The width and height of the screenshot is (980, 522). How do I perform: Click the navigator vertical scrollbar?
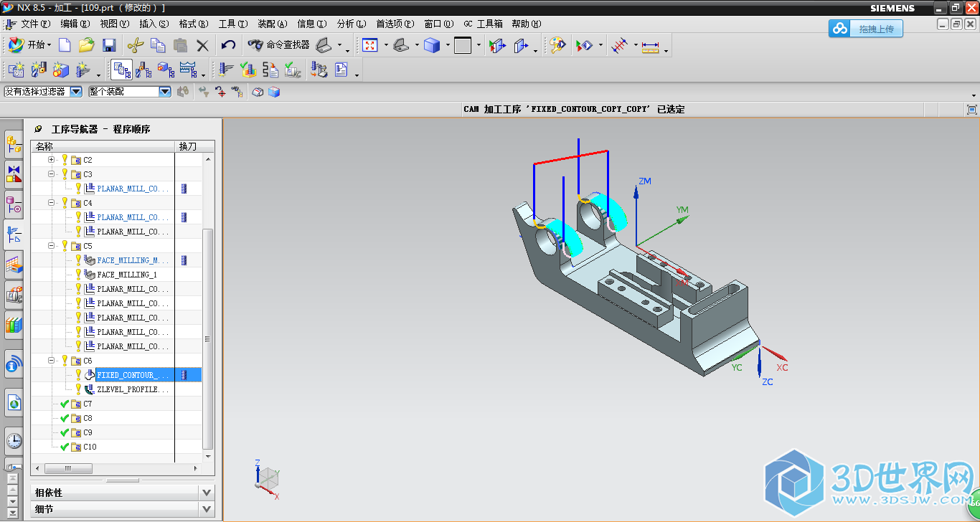(x=208, y=338)
